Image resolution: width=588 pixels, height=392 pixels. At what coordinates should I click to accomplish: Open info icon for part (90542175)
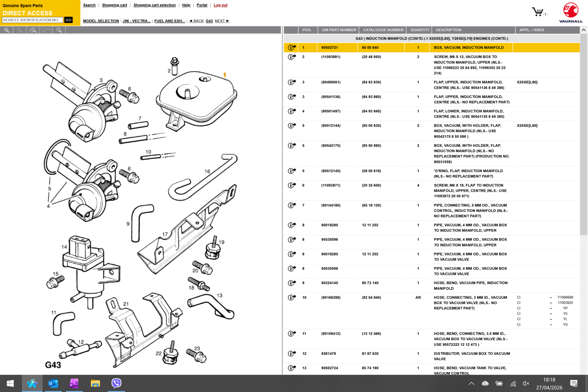[292, 145]
